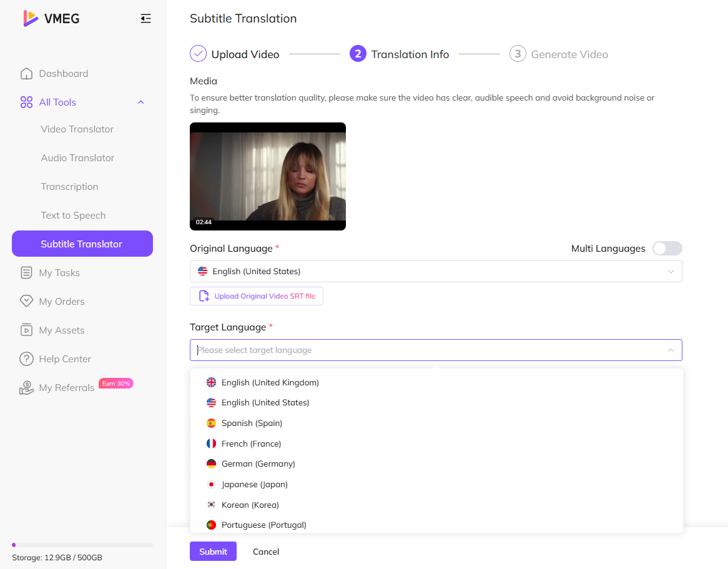Click the VMEG logo icon
728x569 pixels.
click(31, 19)
